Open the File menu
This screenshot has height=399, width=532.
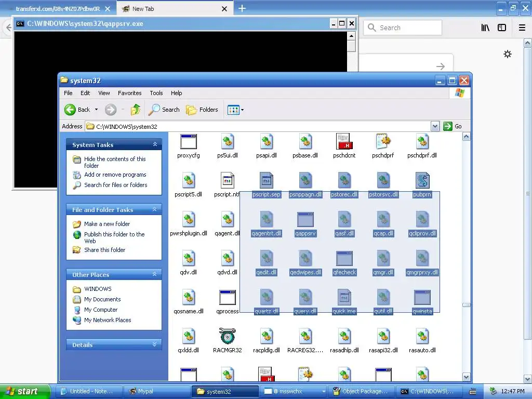click(68, 93)
